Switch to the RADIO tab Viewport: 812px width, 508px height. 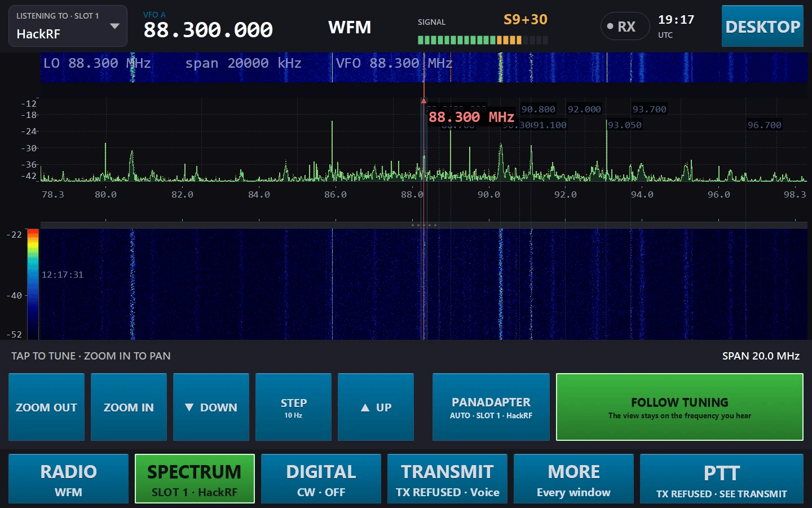tap(68, 479)
